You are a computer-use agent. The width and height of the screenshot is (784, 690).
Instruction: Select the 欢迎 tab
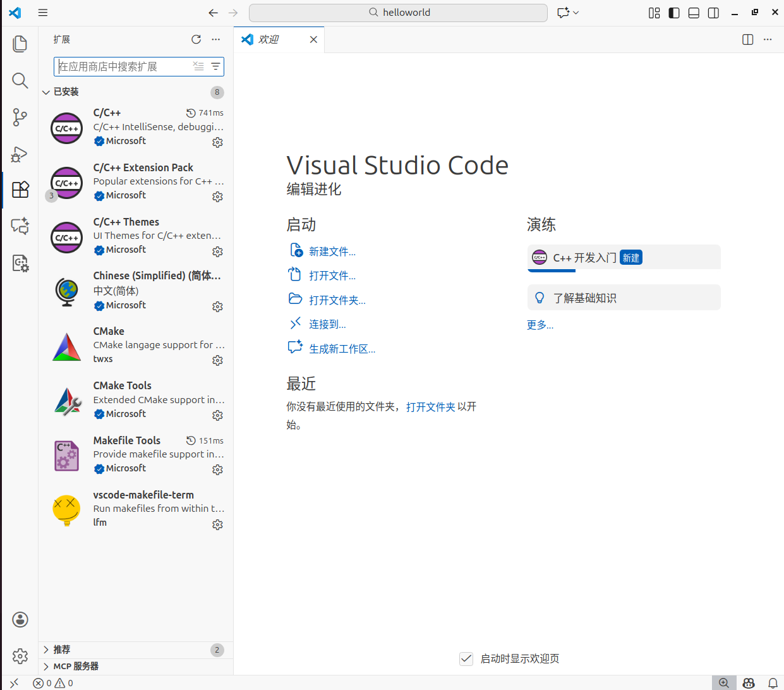[x=279, y=39]
